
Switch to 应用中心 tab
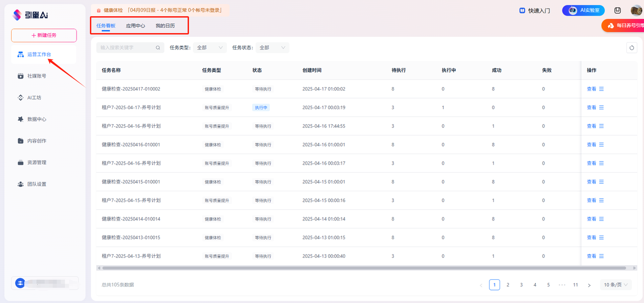coord(135,26)
